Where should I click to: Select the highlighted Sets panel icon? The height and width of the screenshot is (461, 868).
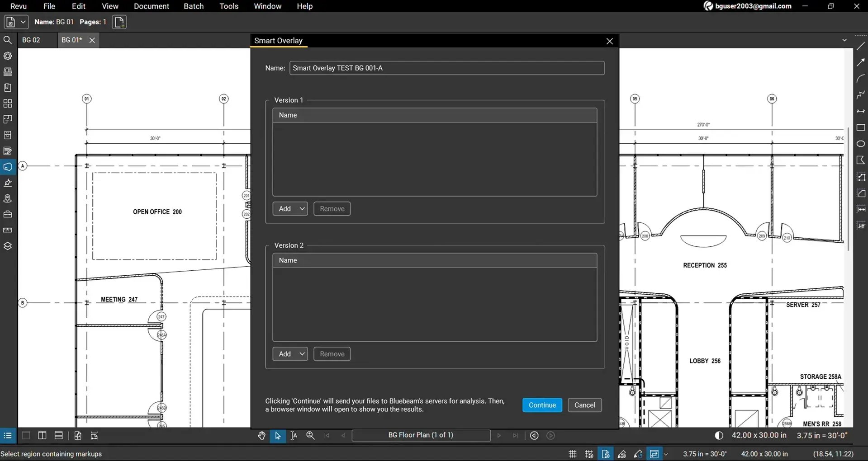[x=8, y=167]
